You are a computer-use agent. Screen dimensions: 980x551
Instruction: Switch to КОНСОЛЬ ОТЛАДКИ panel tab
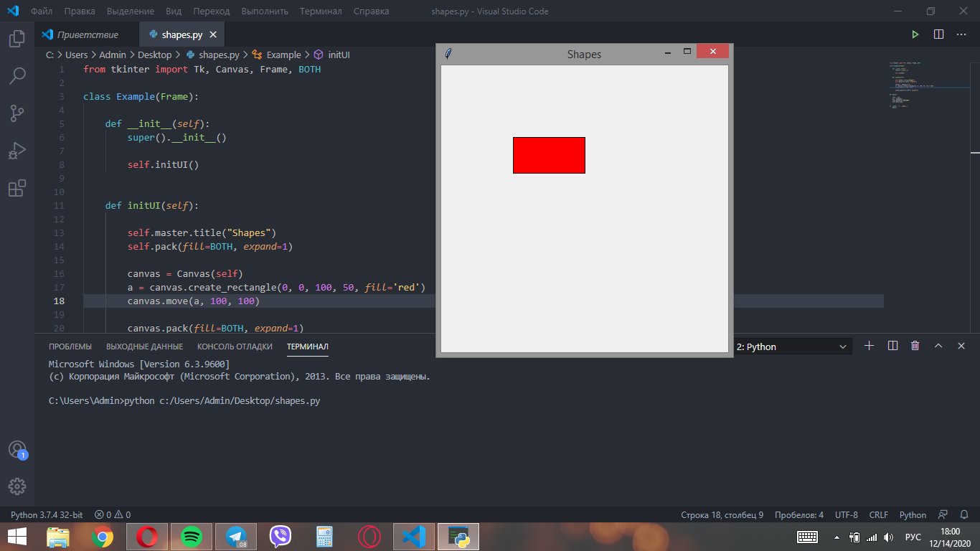pos(235,347)
